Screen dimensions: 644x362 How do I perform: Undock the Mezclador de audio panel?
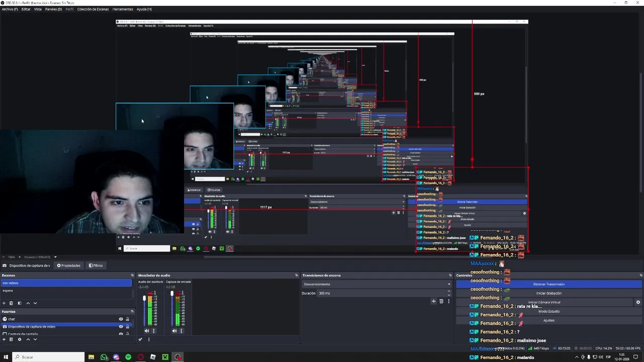(296, 276)
